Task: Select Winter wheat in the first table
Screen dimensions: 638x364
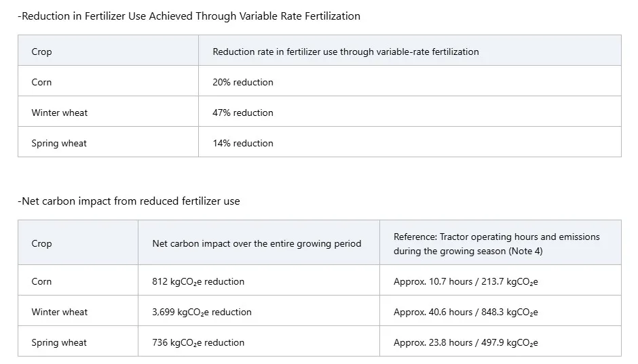Action: click(60, 113)
